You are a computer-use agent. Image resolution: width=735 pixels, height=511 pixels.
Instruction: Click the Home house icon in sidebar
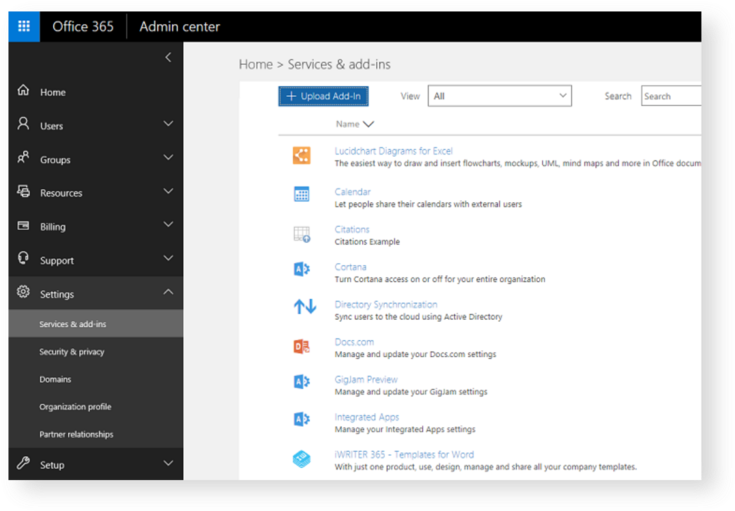(x=23, y=90)
